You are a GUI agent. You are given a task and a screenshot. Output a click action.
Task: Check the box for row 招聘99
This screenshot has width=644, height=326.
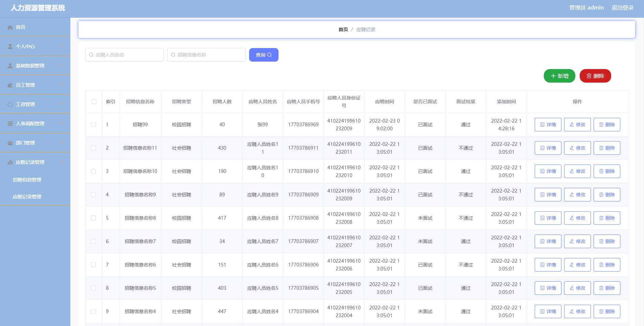tap(93, 125)
